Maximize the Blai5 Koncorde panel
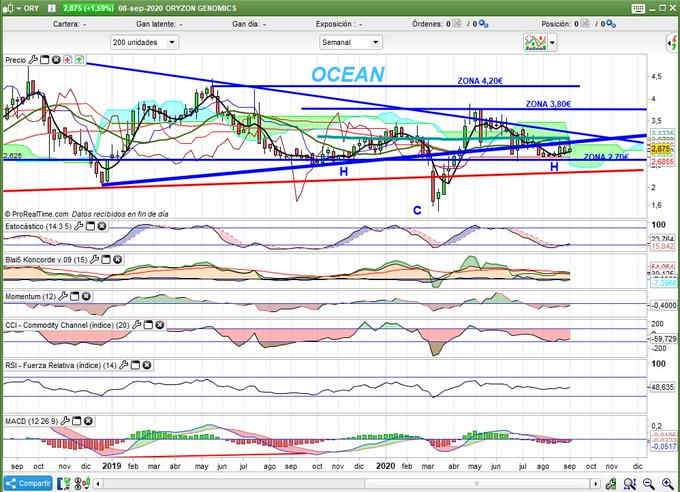Image resolution: width=680 pixels, height=492 pixels. pyautogui.click(x=106, y=259)
